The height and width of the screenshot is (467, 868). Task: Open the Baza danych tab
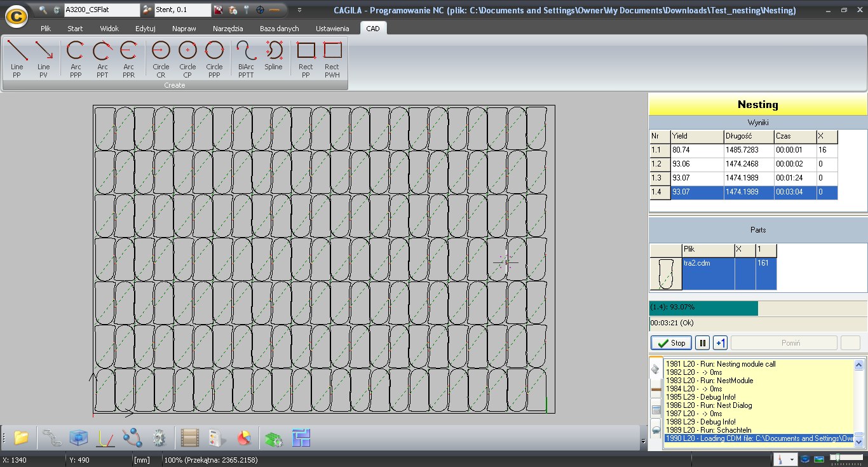click(280, 29)
